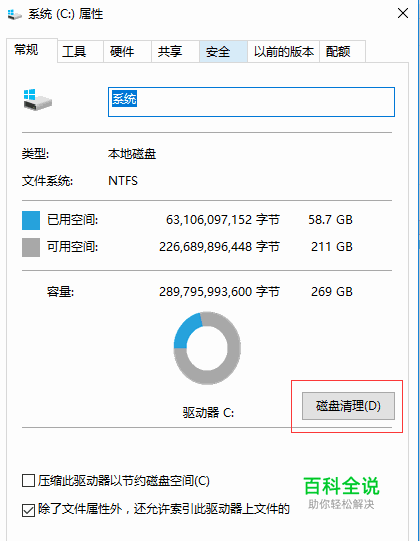Uncheck the file indexing 除了文件属性外 checkbox
Image resolution: width=420 pixels, height=541 pixels.
pos(28,510)
